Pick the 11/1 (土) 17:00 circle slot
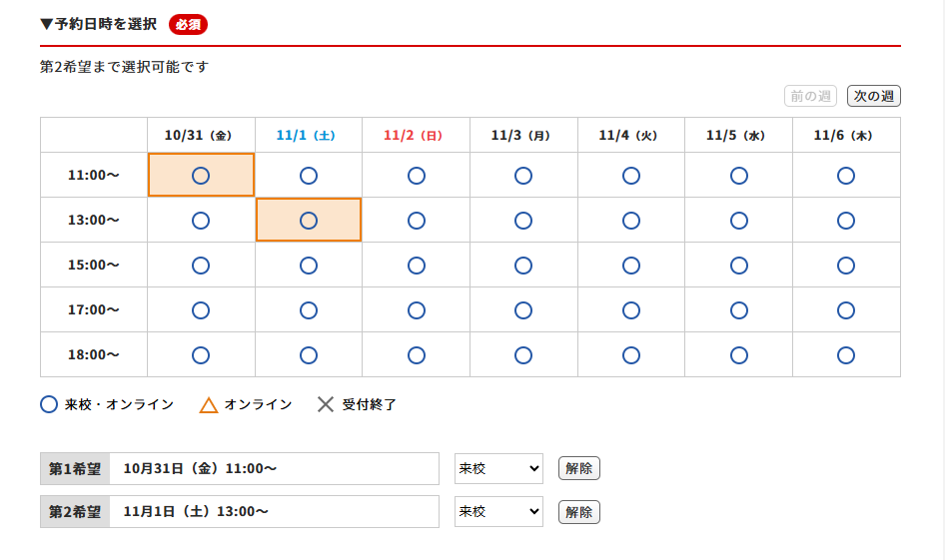The image size is (945, 560). tap(309, 310)
